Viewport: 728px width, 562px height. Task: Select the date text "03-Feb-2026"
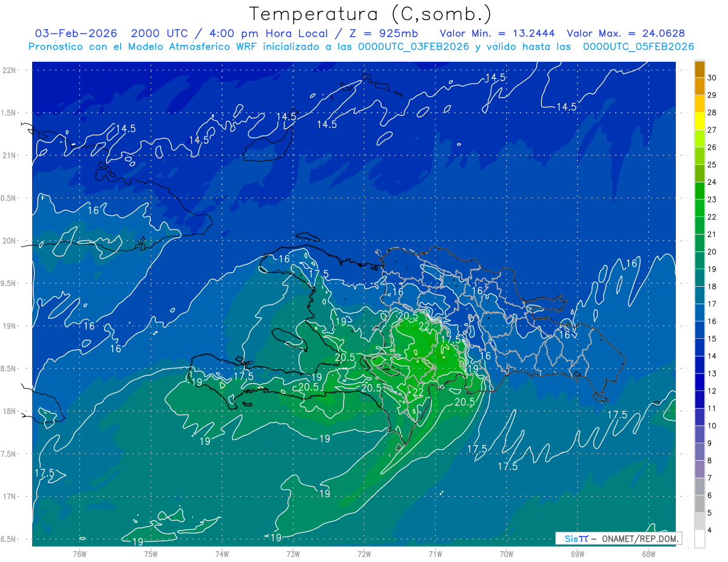[x=77, y=33]
